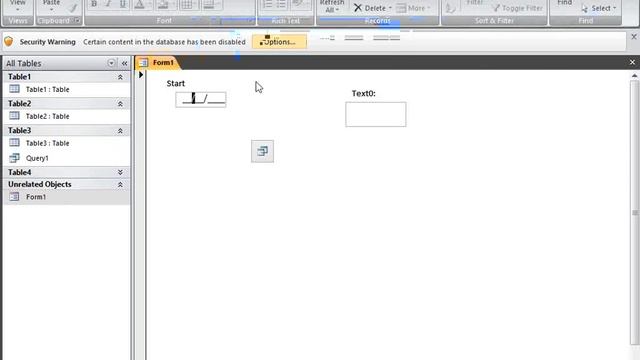Click the command button on Form1

[x=262, y=151]
